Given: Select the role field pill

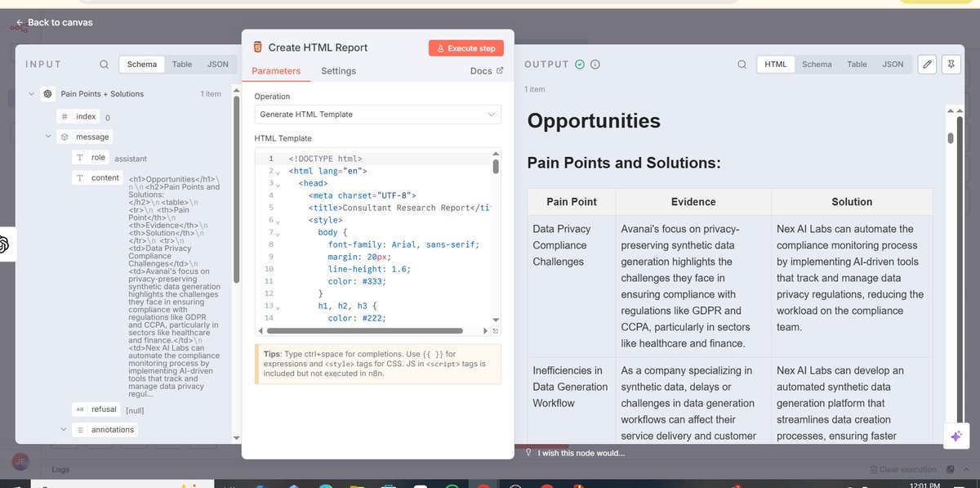Looking at the screenshot, I should (91, 158).
